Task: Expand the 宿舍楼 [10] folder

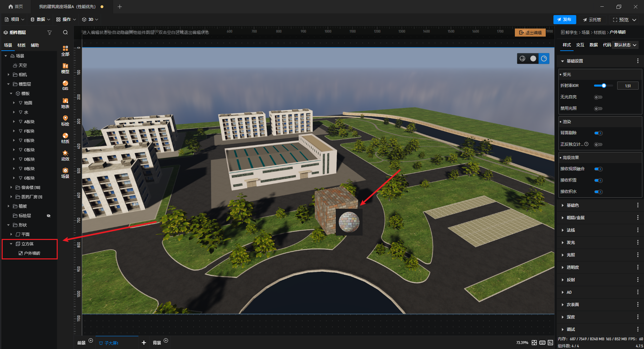Action: pyautogui.click(x=11, y=187)
